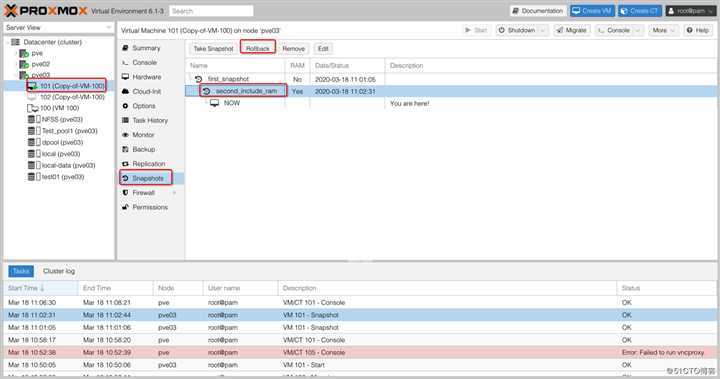Screen dimensions: 720x379
Task: Click the Cloud-Init cloud icon
Action: [x=125, y=91]
